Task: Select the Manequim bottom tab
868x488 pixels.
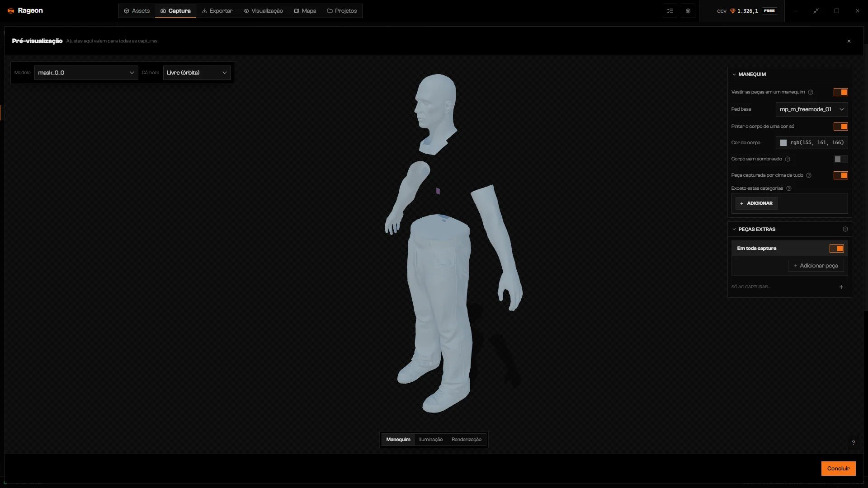Action: click(398, 440)
